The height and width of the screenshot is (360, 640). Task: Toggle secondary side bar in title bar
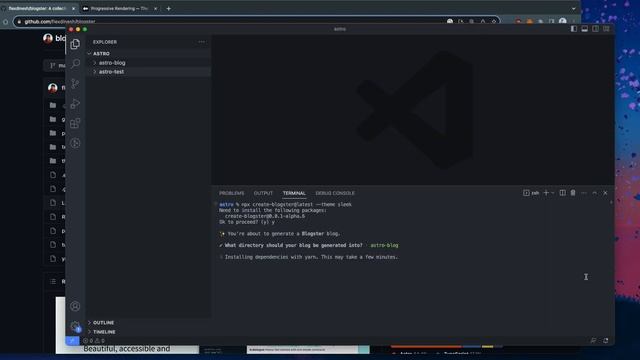pyautogui.click(x=596, y=29)
